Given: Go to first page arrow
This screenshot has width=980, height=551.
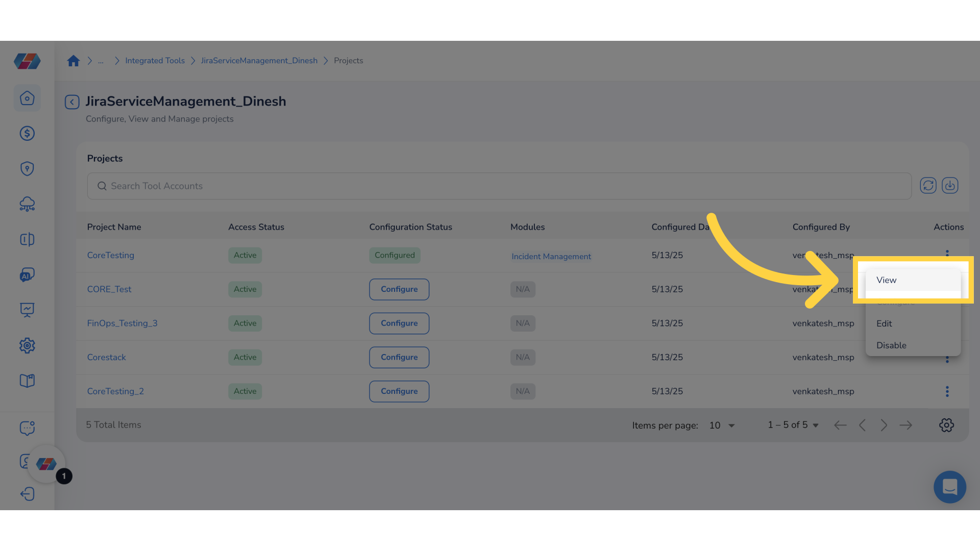Looking at the screenshot, I should click(x=840, y=425).
